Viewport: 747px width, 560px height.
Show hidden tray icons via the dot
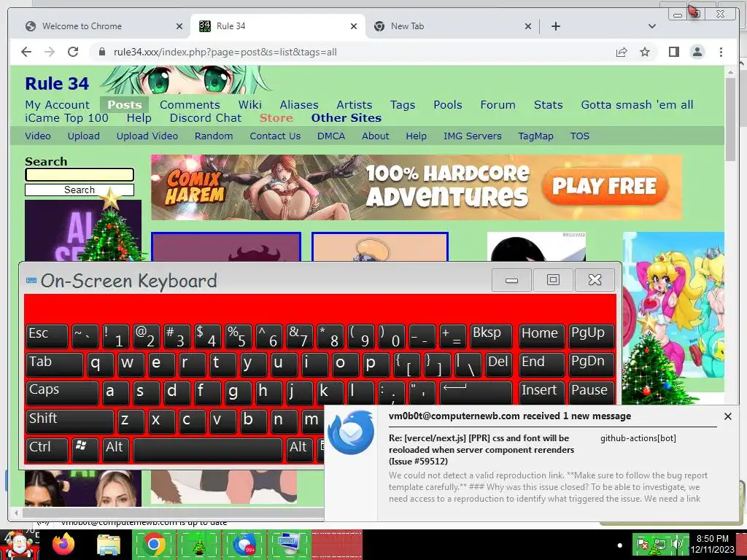pyautogui.click(x=619, y=545)
